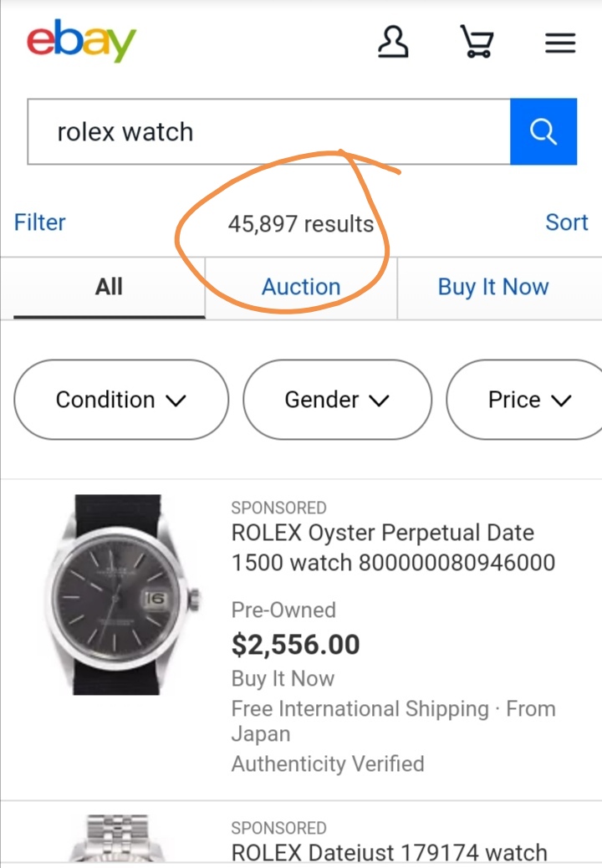Expand the Condition dropdown
This screenshot has height=868, width=602.
pos(121,400)
